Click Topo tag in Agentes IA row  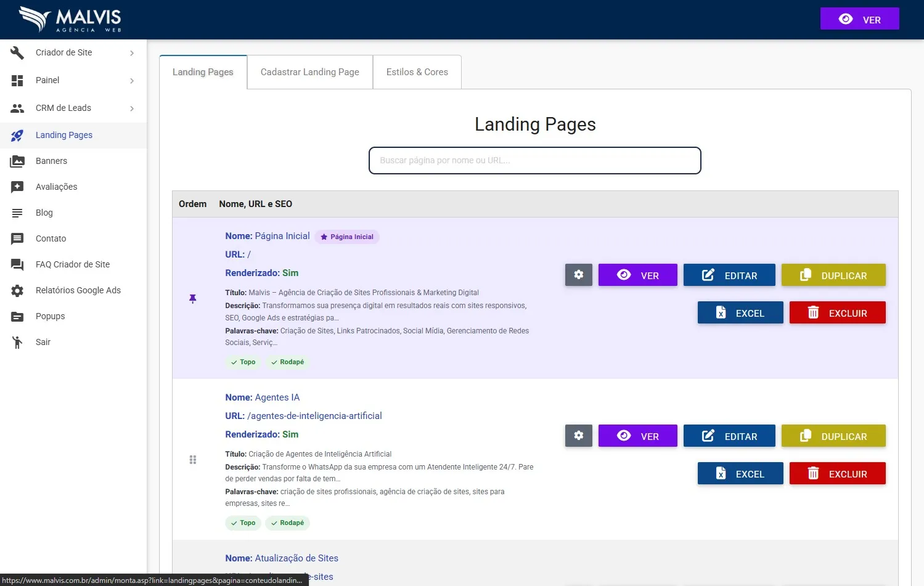click(243, 523)
